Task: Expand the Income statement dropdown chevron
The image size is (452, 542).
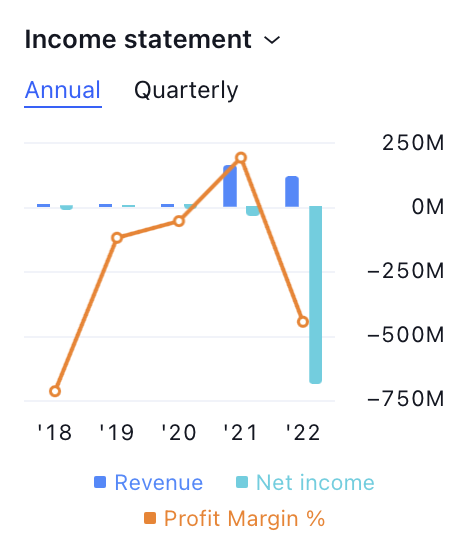Action: [x=272, y=40]
